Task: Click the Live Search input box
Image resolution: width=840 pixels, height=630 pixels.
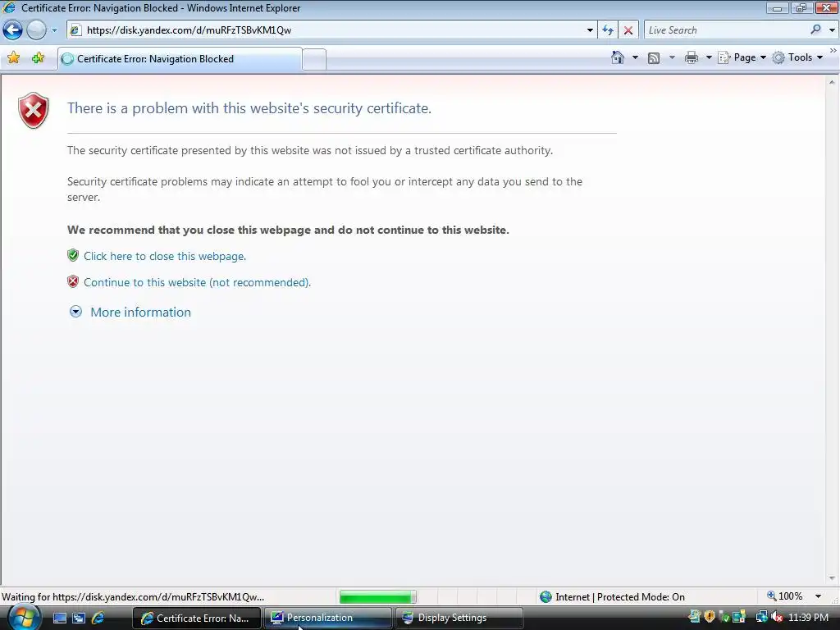Action: (726, 30)
